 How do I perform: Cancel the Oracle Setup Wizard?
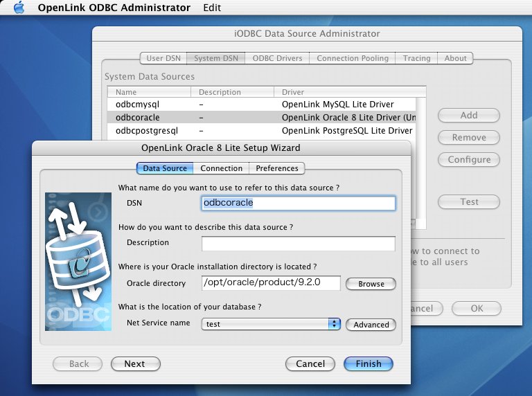[310, 363]
